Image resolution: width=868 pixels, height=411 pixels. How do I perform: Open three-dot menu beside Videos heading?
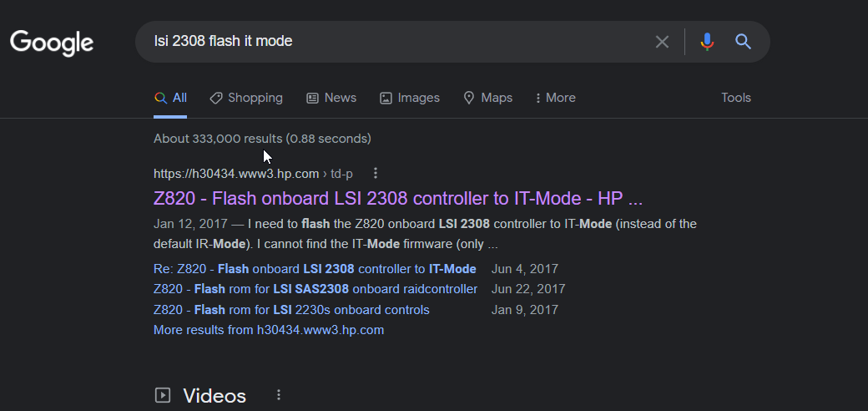click(x=279, y=395)
